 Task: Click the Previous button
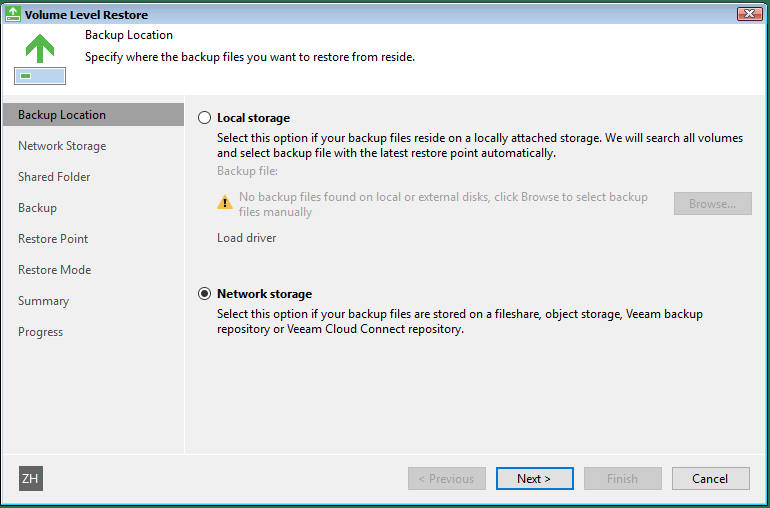[446, 479]
